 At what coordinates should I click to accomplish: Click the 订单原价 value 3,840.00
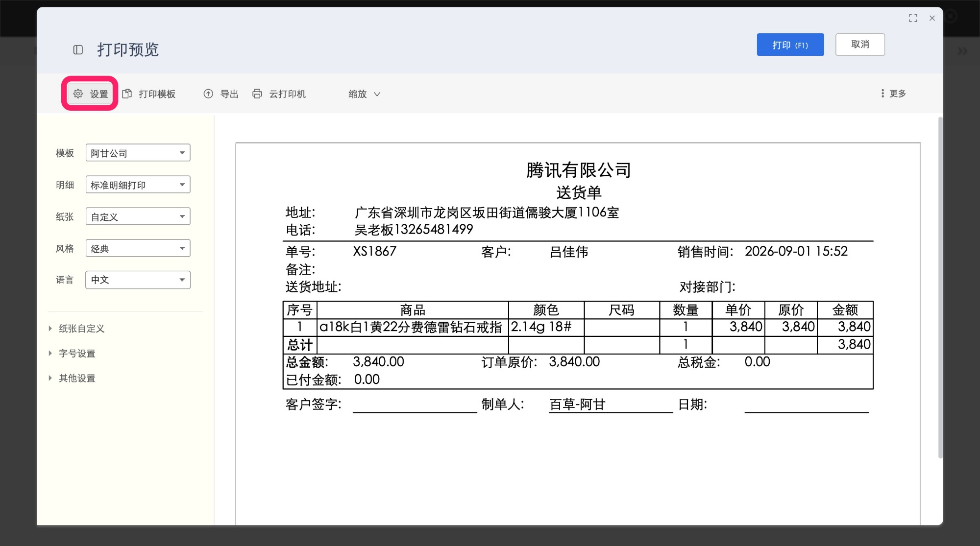(574, 362)
